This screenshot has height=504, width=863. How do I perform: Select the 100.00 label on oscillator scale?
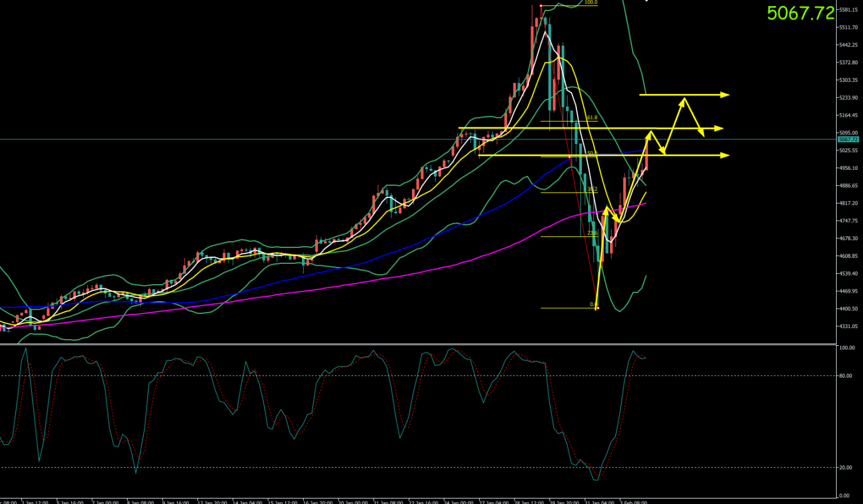(846, 348)
